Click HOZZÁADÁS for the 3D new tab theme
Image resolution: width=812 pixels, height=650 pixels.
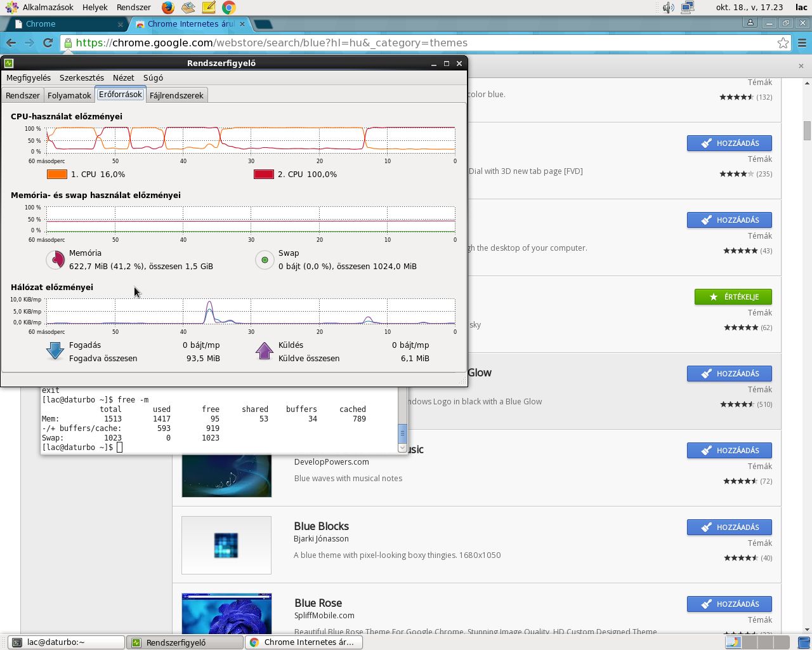click(730, 143)
